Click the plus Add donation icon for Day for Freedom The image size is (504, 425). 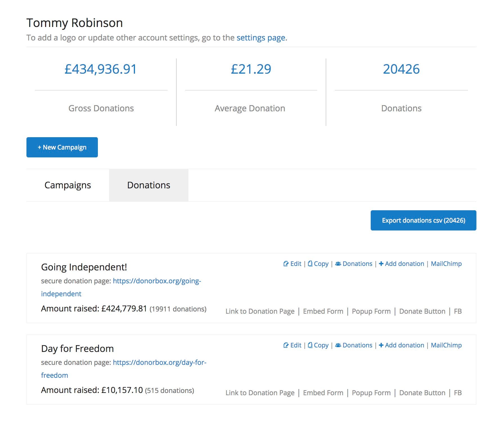(381, 345)
